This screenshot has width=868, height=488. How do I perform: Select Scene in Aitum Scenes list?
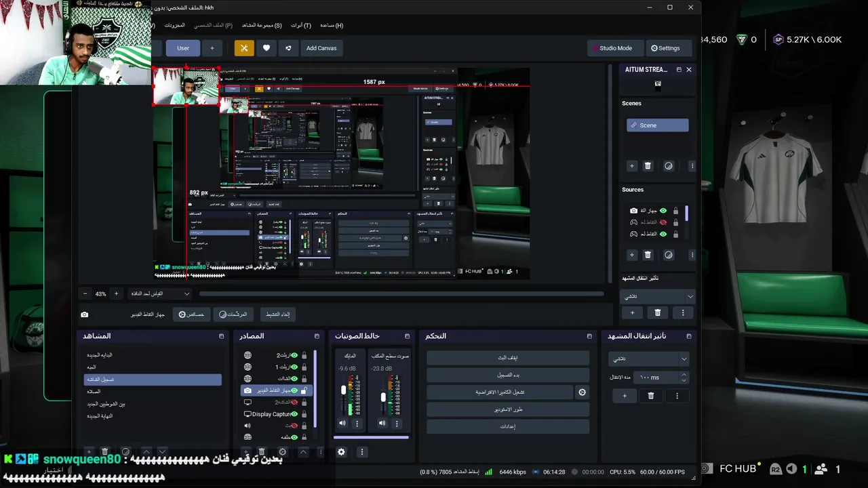tap(657, 125)
